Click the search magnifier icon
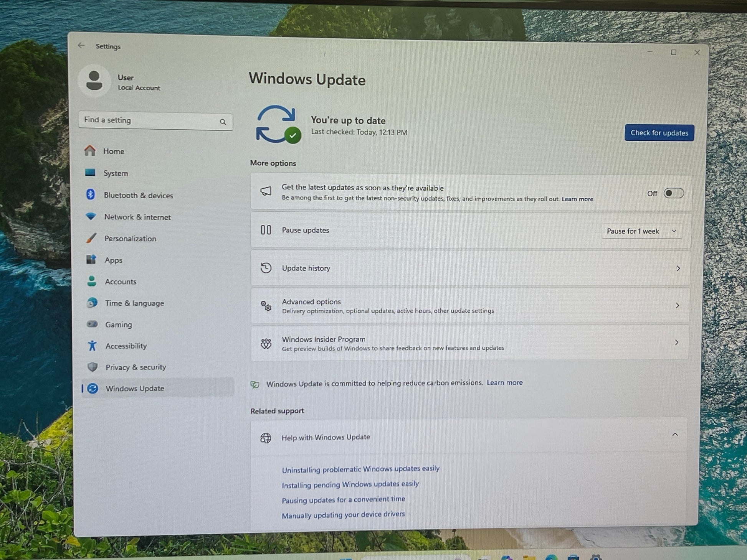 pos(223,122)
